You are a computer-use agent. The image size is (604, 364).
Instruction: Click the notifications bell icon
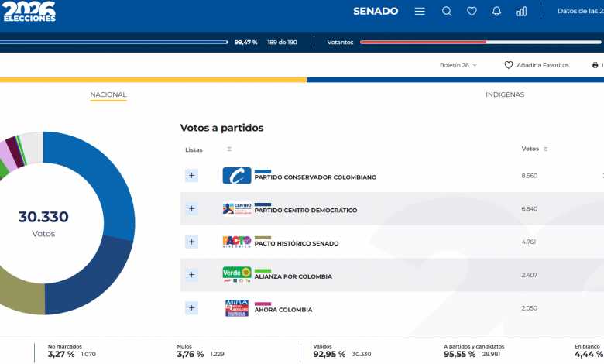pyautogui.click(x=496, y=12)
